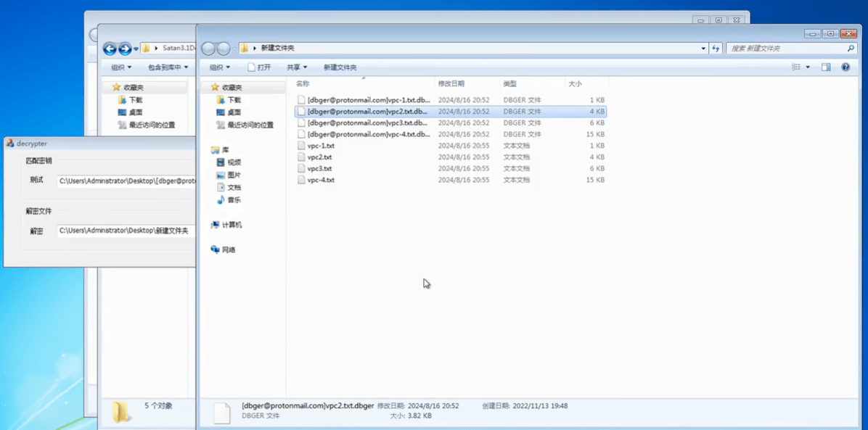
Task: Select 计算机 in the navigation pane
Action: (x=226, y=225)
